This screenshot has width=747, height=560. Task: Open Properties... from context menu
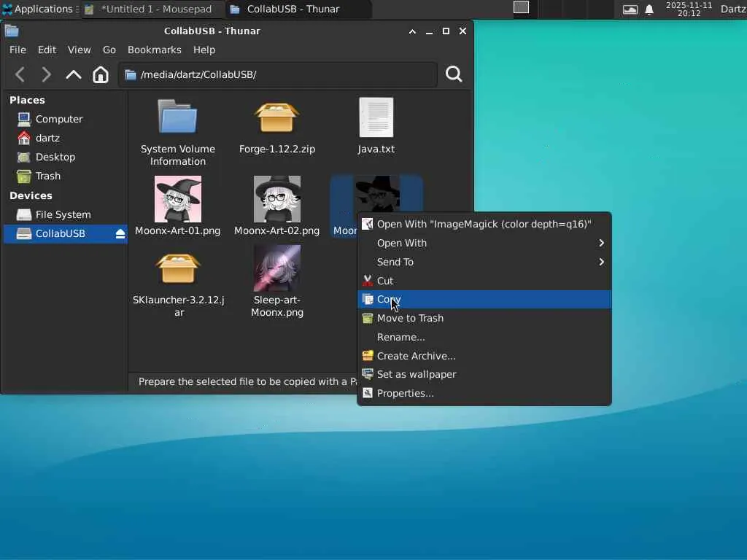[x=484, y=393]
